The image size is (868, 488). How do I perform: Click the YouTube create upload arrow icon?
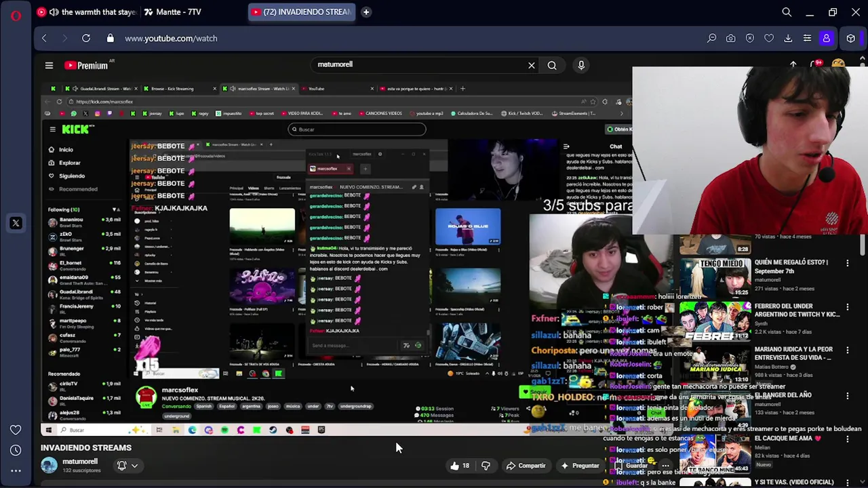tap(793, 65)
